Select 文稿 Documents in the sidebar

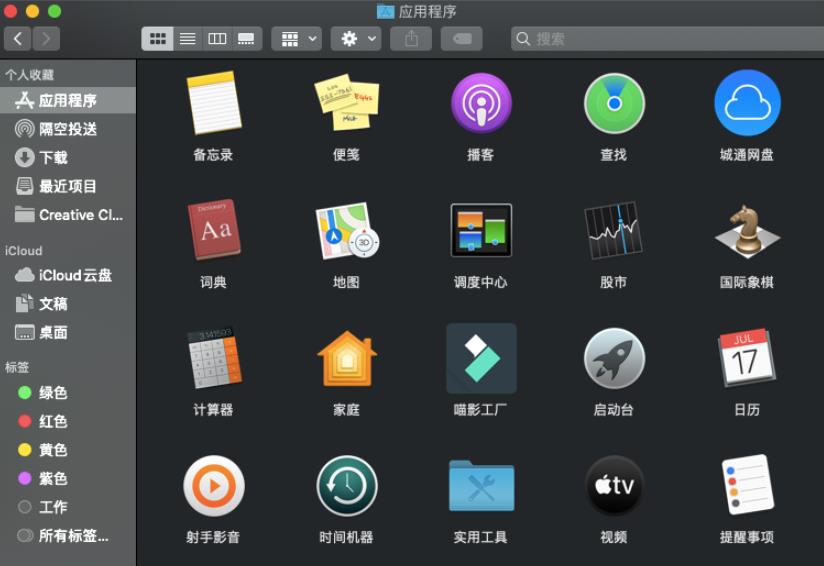click(x=68, y=304)
